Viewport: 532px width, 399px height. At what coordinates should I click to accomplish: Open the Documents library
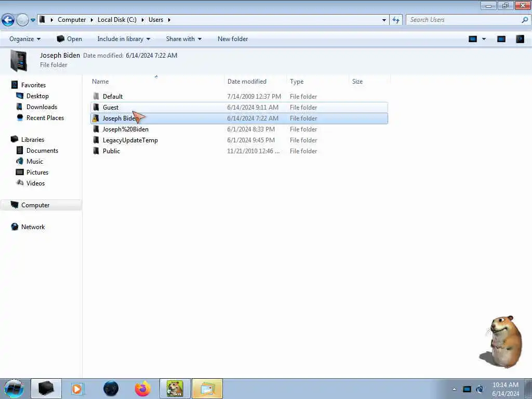coord(42,150)
